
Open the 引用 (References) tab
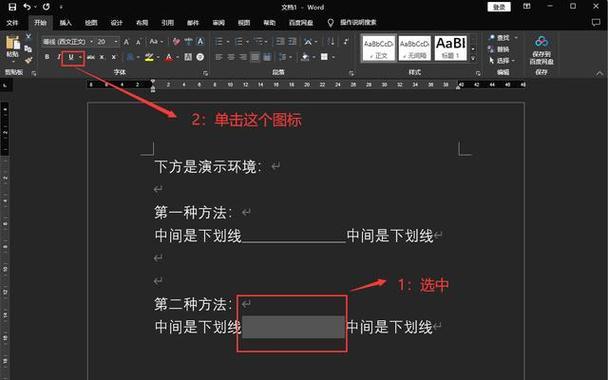[168, 22]
